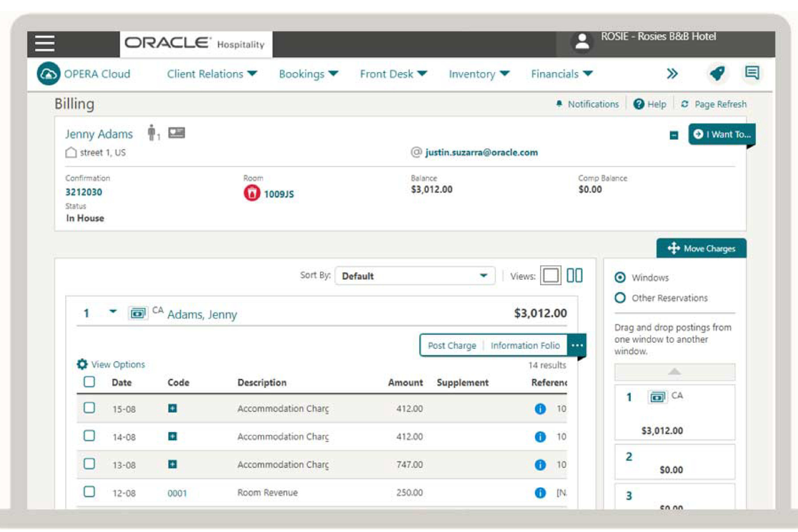Open Adams, Jenny window payee link
The height and width of the screenshot is (532, 798).
(202, 315)
